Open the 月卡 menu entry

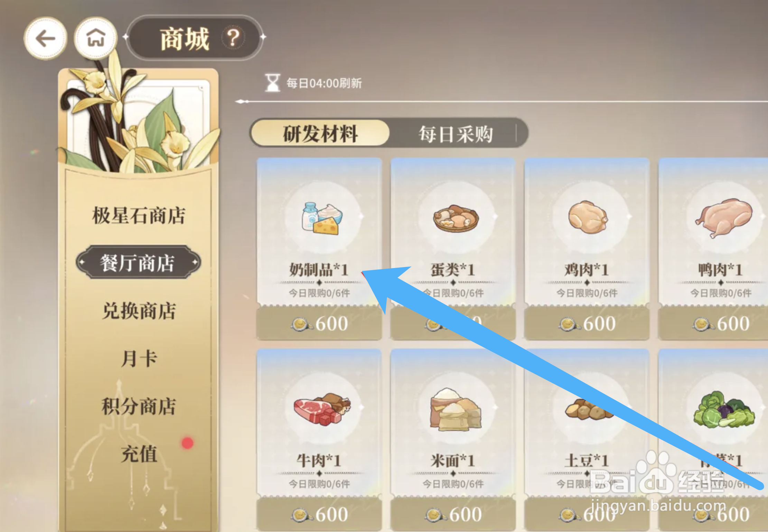[139, 358]
